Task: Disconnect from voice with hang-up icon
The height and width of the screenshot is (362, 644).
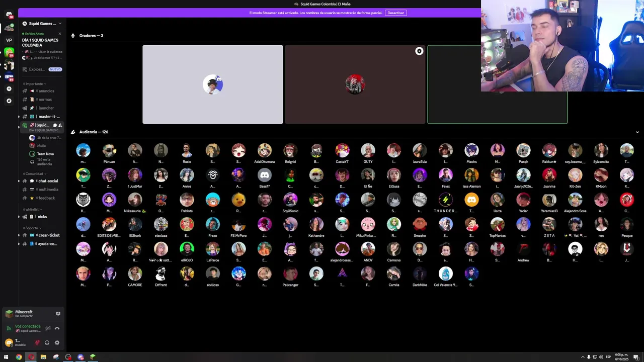Action: 57,328
